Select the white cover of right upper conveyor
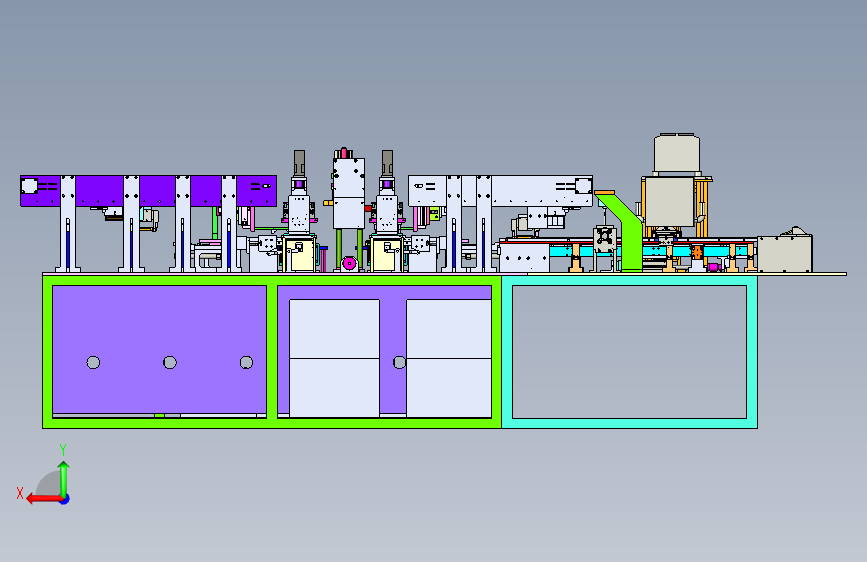Screen dimensions: 867x562 500,191
